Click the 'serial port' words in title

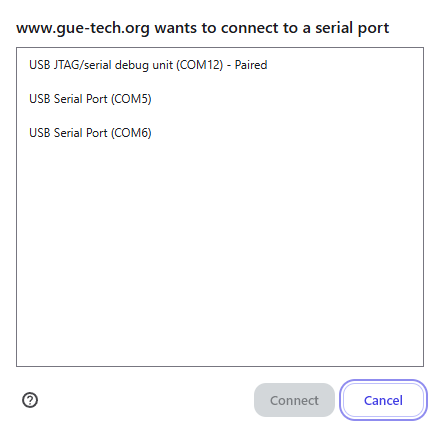tap(352, 28)
